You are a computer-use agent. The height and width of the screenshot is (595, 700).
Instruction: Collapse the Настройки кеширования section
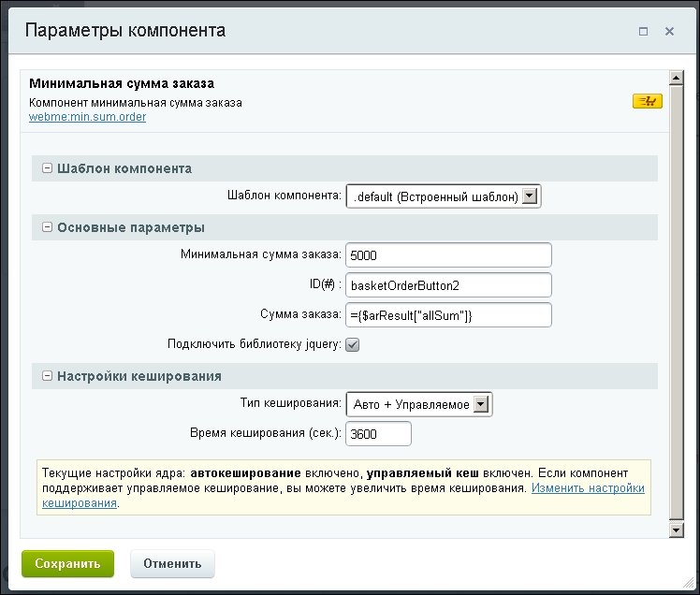point(47,376)
